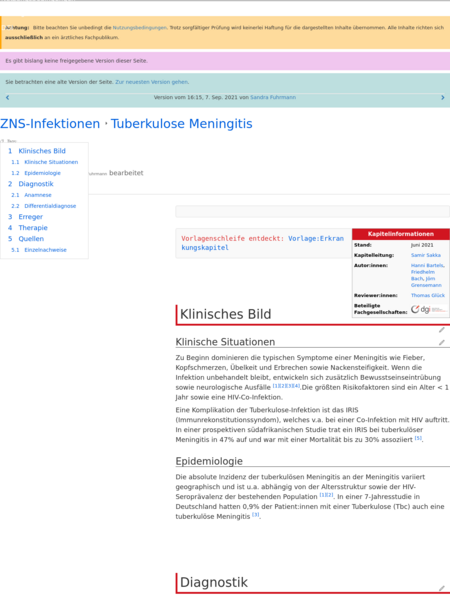Click the 'Klinische Situationen' subsection heading
This screenshot has height=600, width=450.
225,342
